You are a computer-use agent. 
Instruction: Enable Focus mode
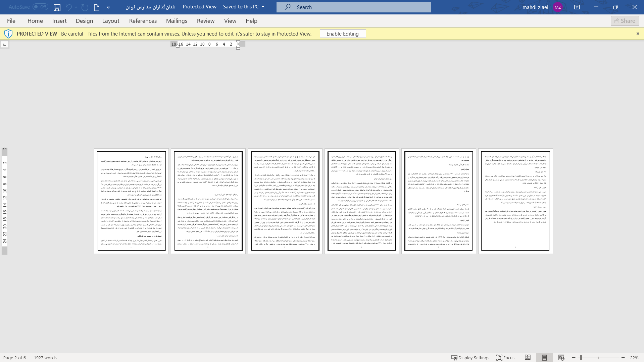(505, 358)
